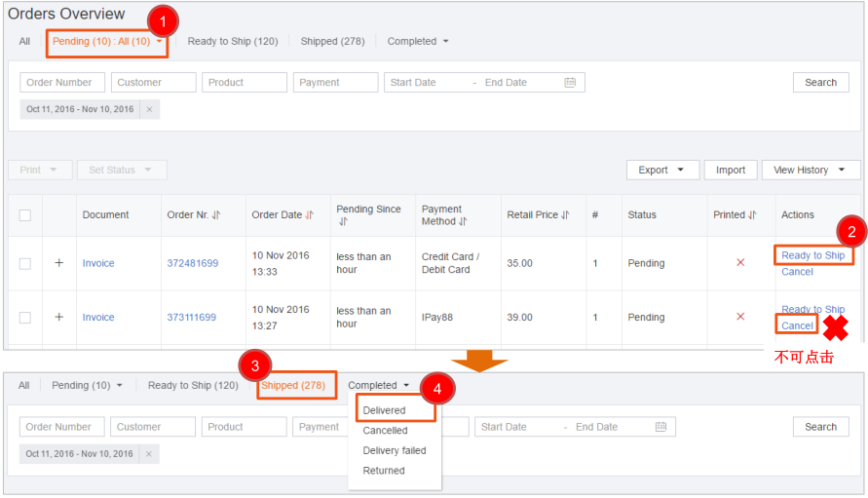Tick the select-all checkbox in table header
The width and height of the screenshot is (868, 498).
pyautogui.click(x=25, y=215)
